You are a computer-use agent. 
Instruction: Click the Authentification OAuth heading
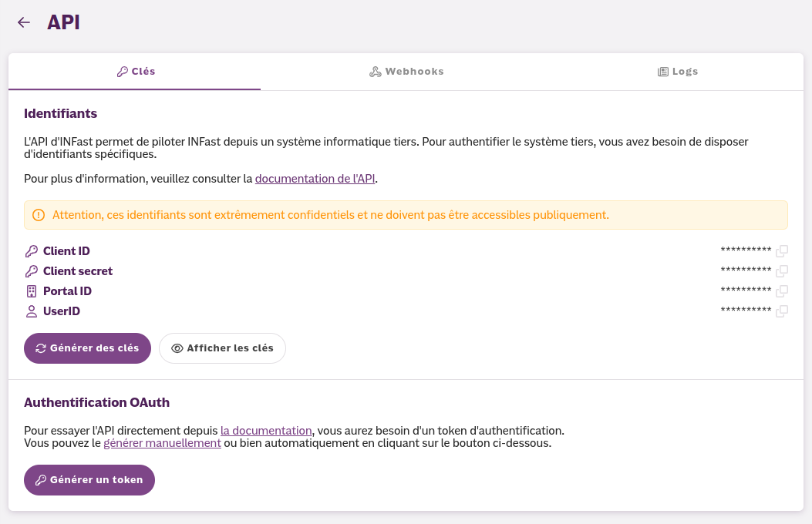pyautogui.click(x=97, y=402)
